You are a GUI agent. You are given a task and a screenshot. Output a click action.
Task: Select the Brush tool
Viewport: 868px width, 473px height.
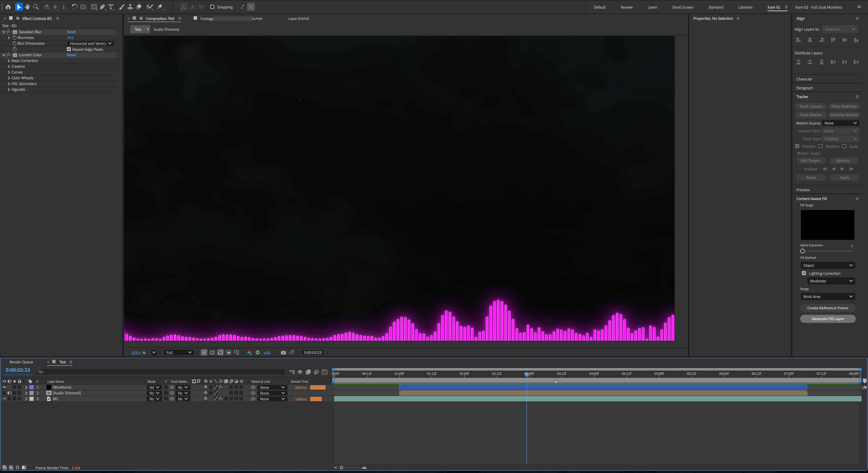click(122, 7)
